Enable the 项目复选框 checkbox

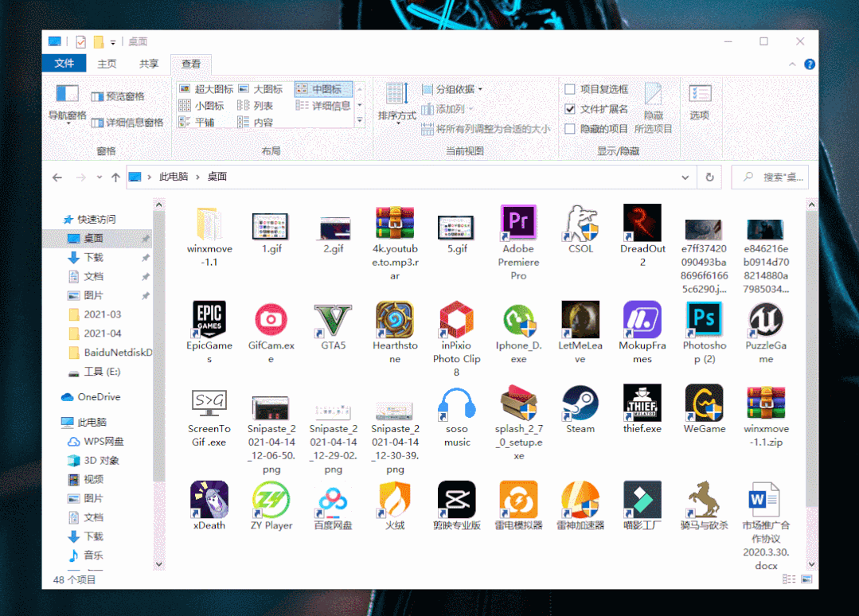point(570,89)
